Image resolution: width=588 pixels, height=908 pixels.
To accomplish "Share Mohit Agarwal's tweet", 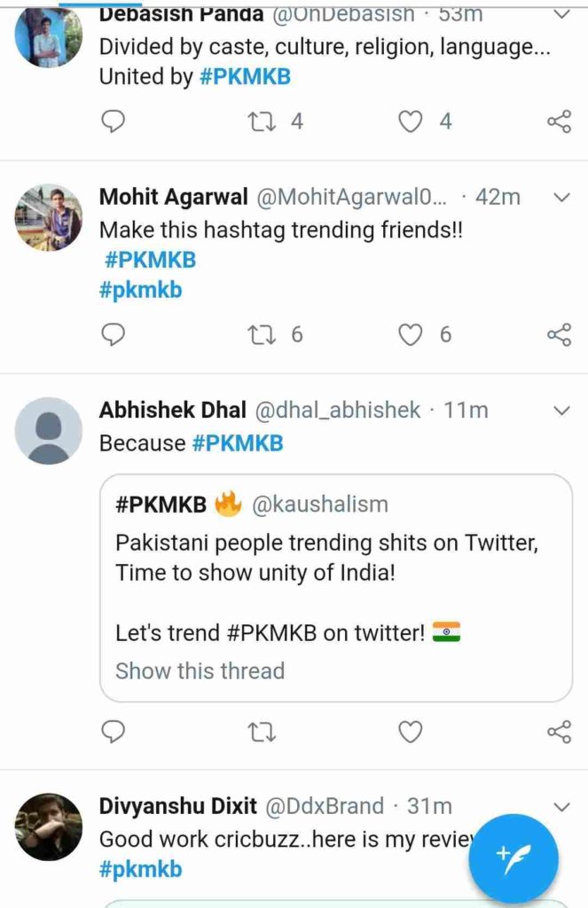I will click(x=558, y=335).
